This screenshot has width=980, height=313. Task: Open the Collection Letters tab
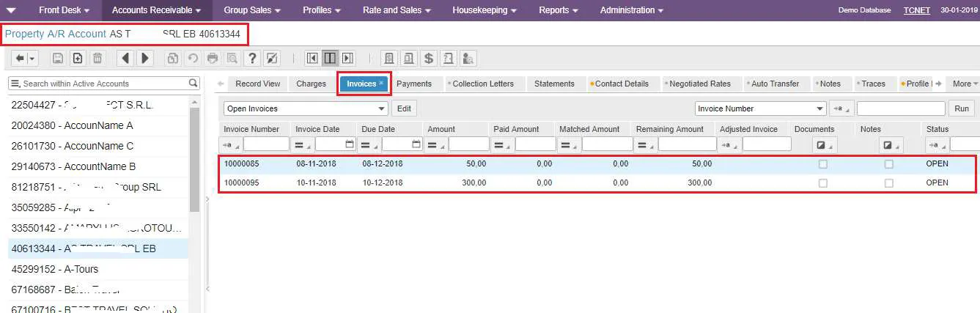tap(483, 84)
